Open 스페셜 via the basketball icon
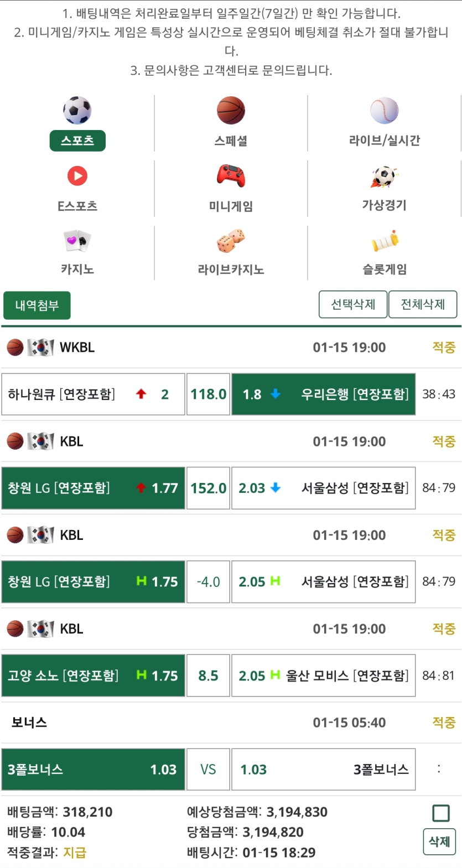Image resolution: width=462 pixels, height=868 pixels. click(x=231, y=109)
